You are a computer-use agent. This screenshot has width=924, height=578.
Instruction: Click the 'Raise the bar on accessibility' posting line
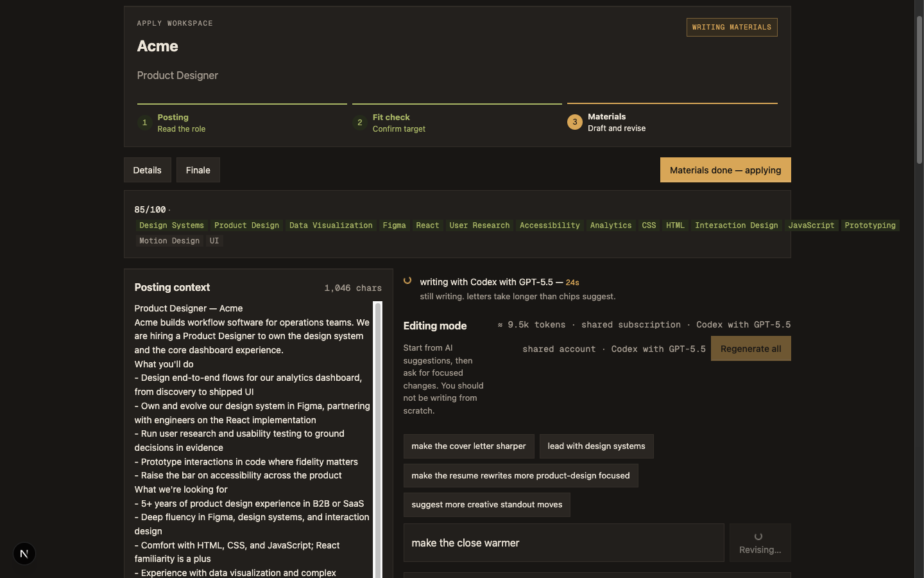[x=238, y=476]
